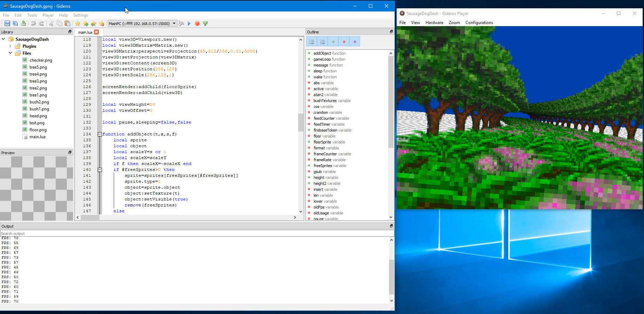Start the project with blue play icon
Screen dimensions: 644x314
pyautogui.click(x=189, y=23)
